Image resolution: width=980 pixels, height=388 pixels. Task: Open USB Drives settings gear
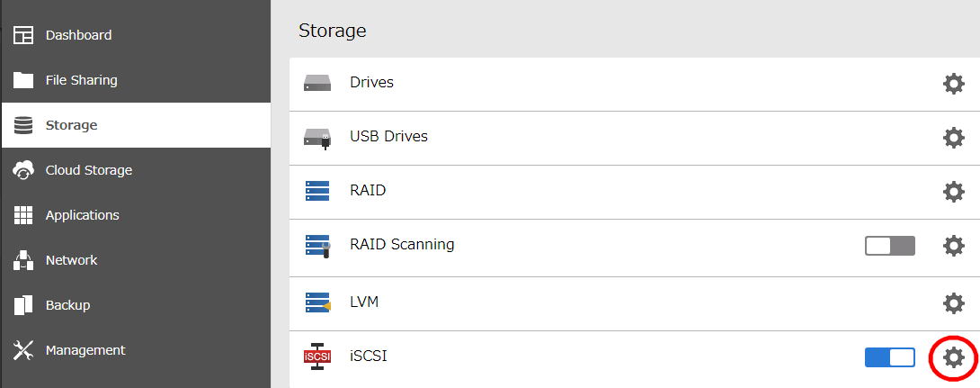click(x=953, y=138)
